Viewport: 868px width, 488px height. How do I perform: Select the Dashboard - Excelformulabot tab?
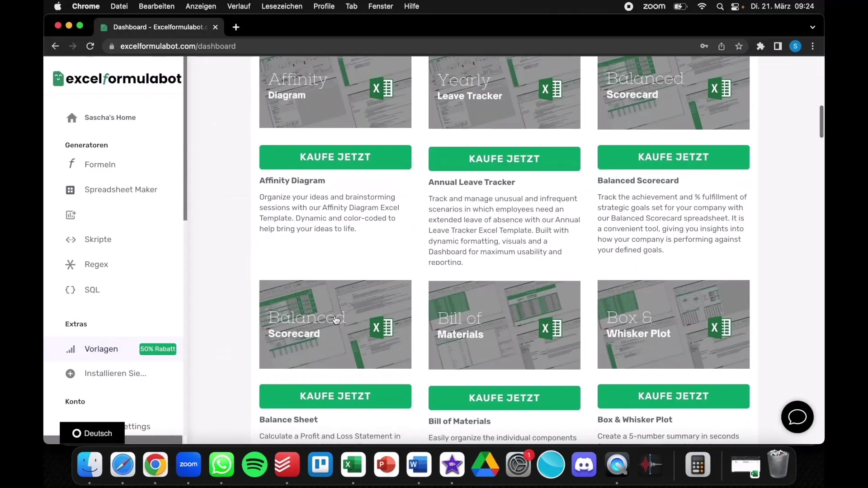pyautogui.click(x=158, y=27)
